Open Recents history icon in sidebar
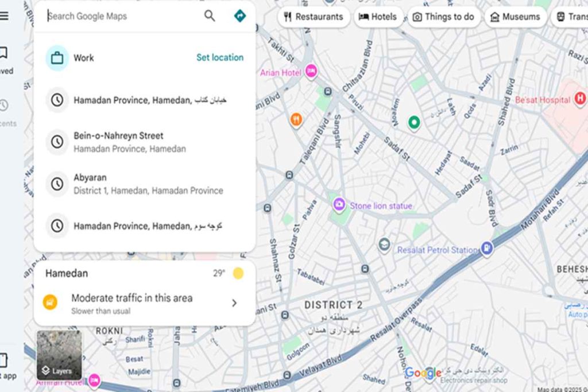588x392 pixels. coord(4,106)
